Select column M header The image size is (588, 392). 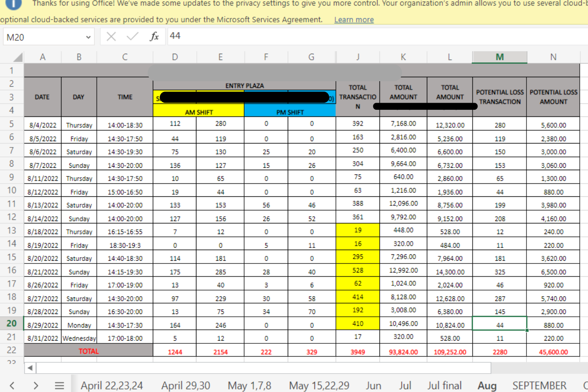click(499, 57)
